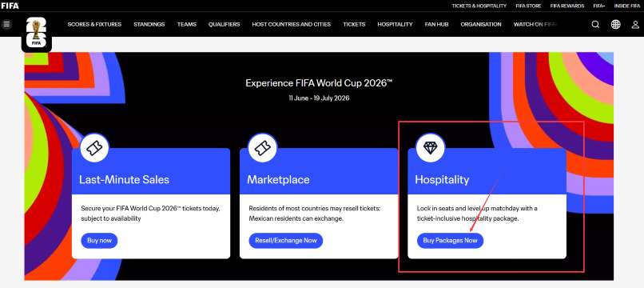Open the FIFA Rewards link
Screen dimensions: 644x288
[x=567, y=6]
